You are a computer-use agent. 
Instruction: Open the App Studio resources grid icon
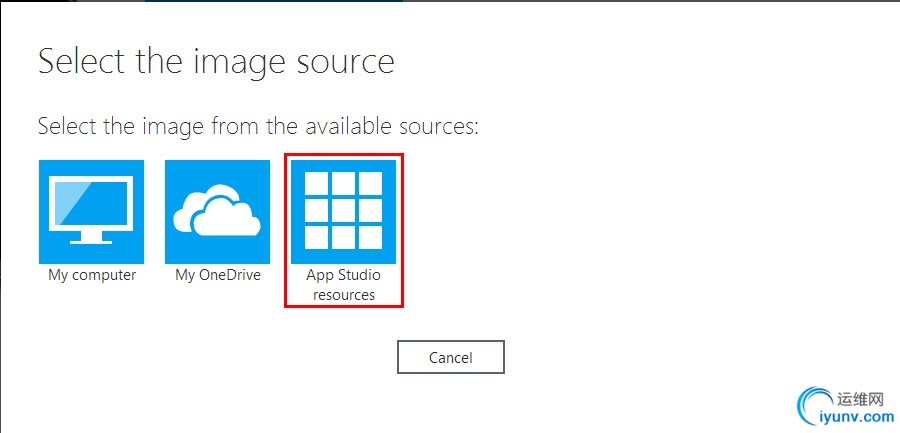[343, 211]
